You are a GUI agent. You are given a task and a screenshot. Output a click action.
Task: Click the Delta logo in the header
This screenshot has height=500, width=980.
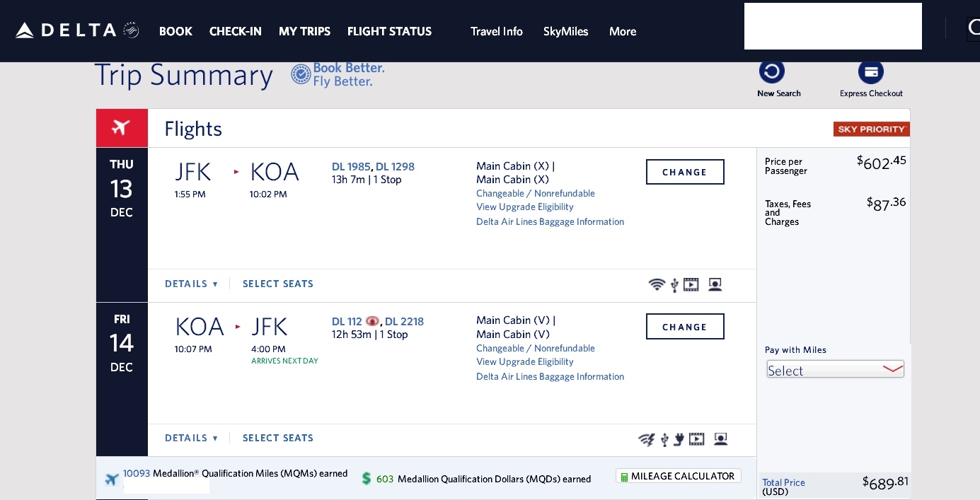point(67,30)
